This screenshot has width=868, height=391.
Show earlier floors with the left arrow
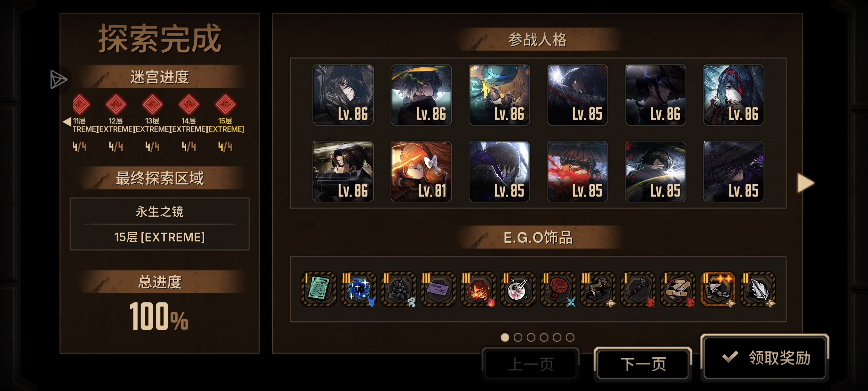click(67, 121)
